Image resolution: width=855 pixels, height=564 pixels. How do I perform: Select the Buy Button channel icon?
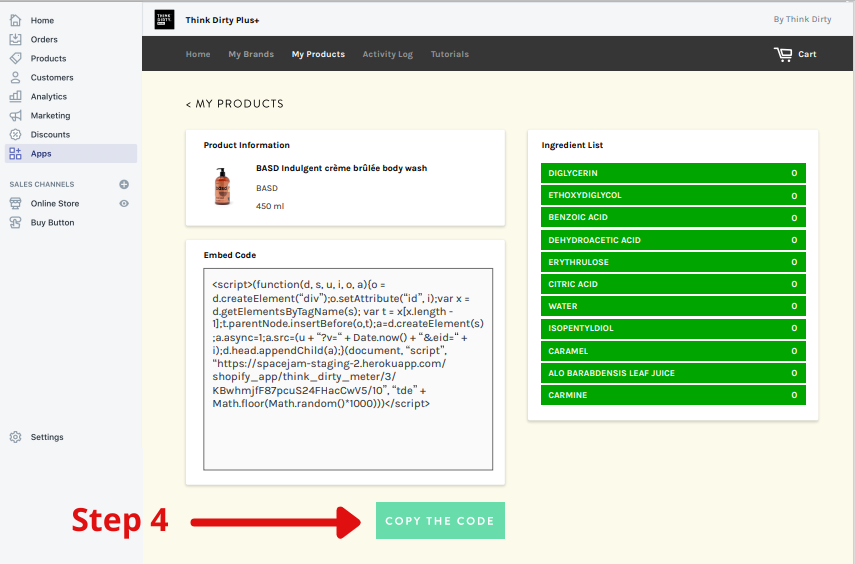pos(15,223)
